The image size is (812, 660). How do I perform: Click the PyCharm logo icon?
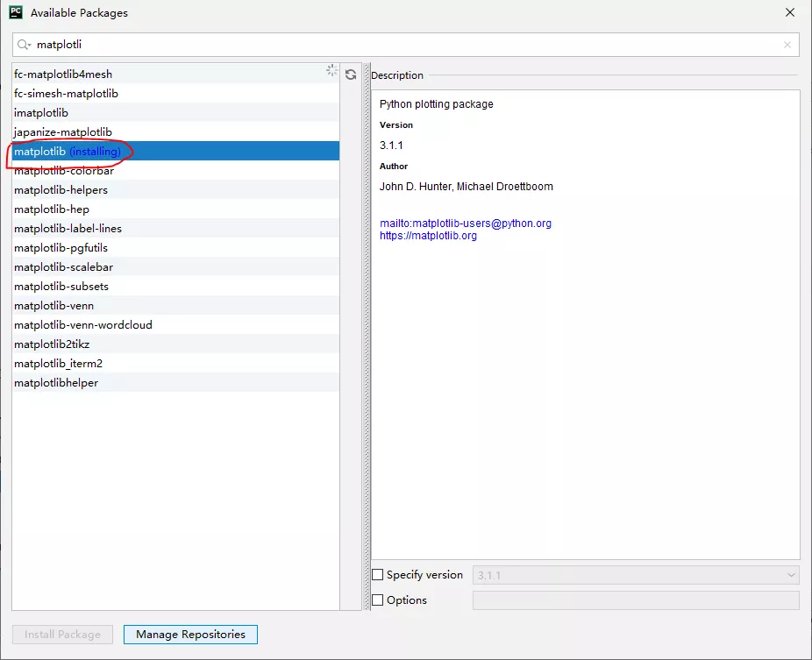pyautogui.click(x=16, y=12)
